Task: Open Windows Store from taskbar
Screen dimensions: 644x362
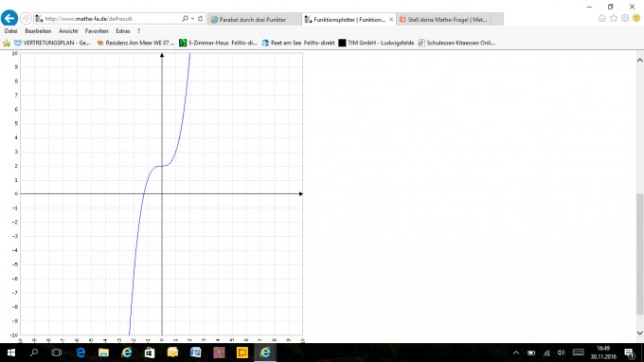Action: pyautogui.click(x=150, y=353)
